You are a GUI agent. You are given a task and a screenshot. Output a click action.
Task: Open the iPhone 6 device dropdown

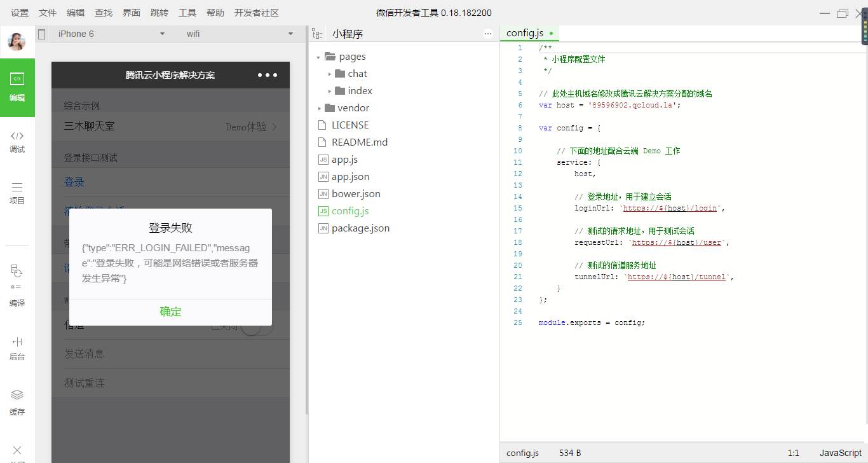111,34
